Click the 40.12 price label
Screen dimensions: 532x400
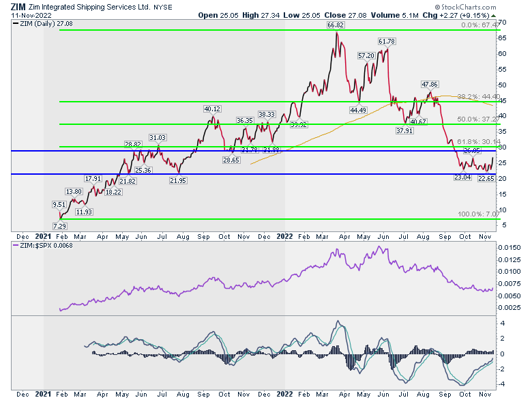tap(212, 109)
